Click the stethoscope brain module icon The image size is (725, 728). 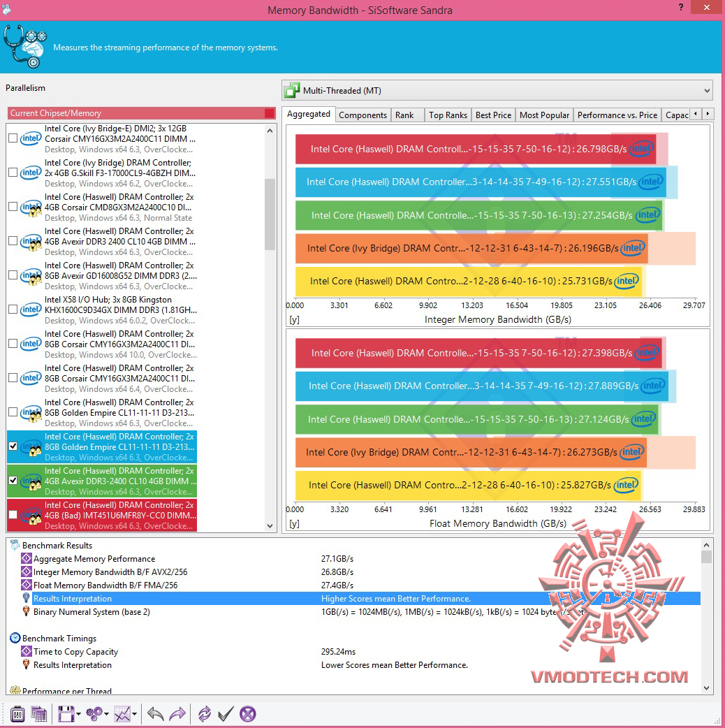[24, 46]
